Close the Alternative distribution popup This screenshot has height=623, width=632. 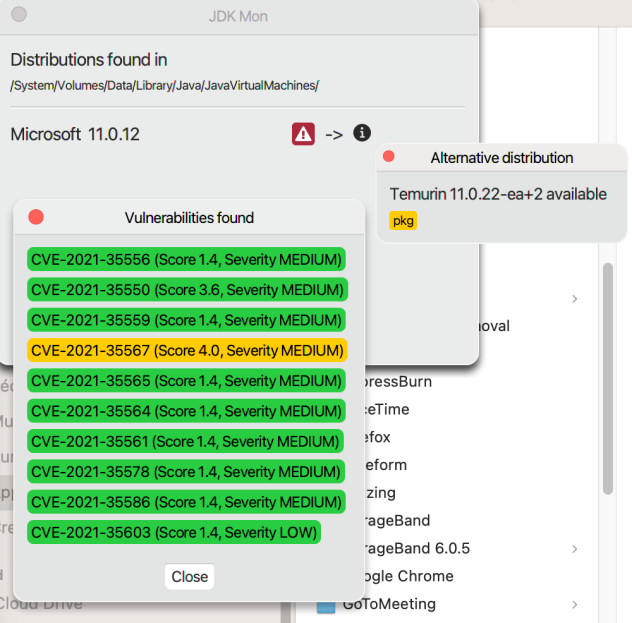(x=389, y=157)
